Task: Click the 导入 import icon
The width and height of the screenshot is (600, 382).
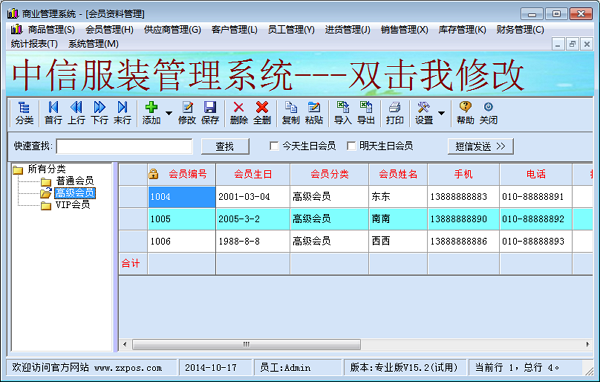Action: click(x=342, y=113)
